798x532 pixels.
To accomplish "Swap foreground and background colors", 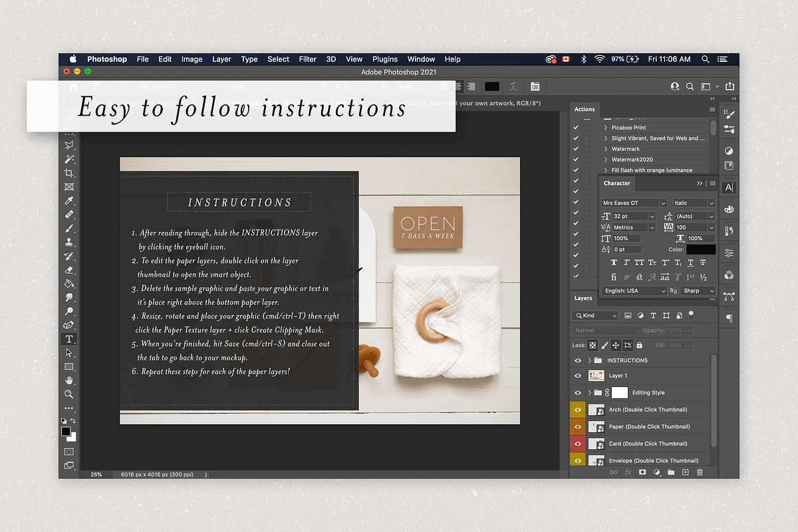I will (x=73, y=421).
